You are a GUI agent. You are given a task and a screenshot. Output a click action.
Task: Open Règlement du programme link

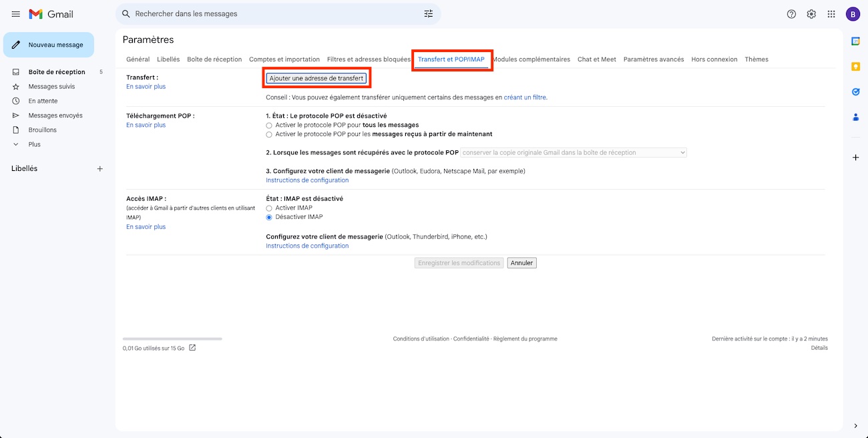[525, 339]
